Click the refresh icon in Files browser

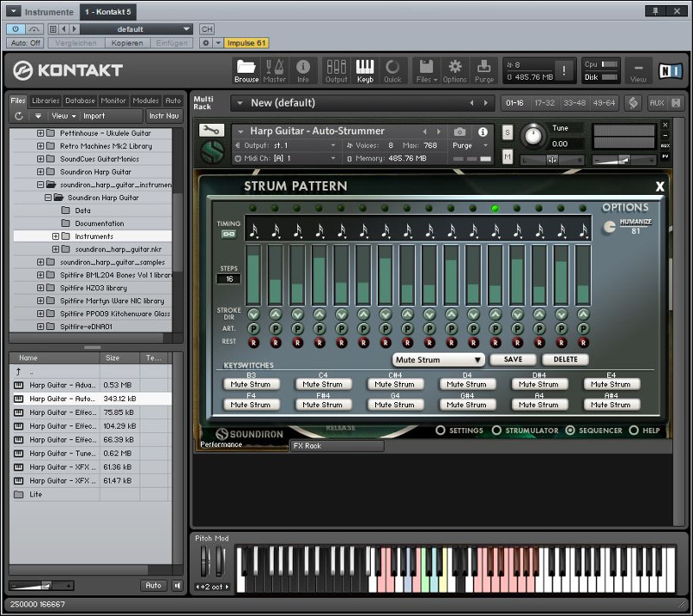pos(18,116)
